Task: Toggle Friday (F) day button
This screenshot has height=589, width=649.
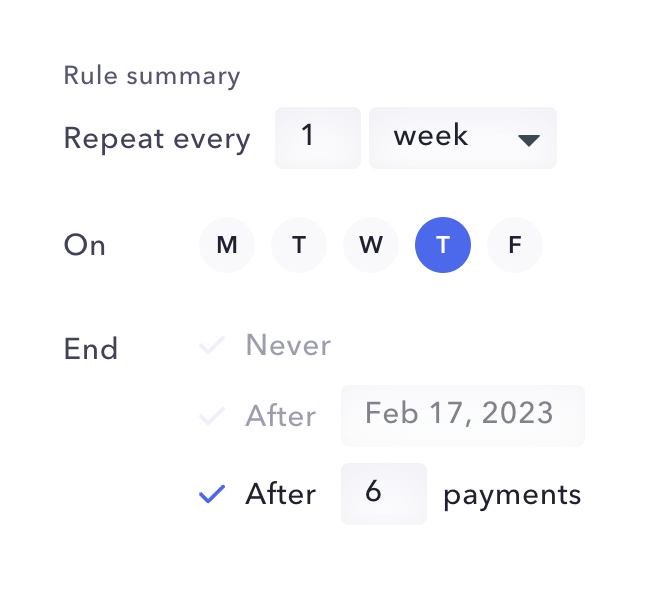Action: [x=515, y=245]
